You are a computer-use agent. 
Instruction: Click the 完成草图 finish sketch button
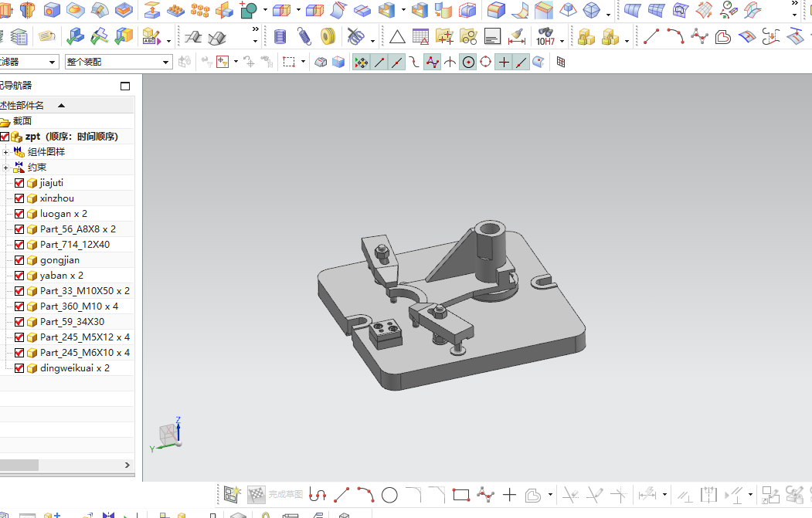coord(276,495)
